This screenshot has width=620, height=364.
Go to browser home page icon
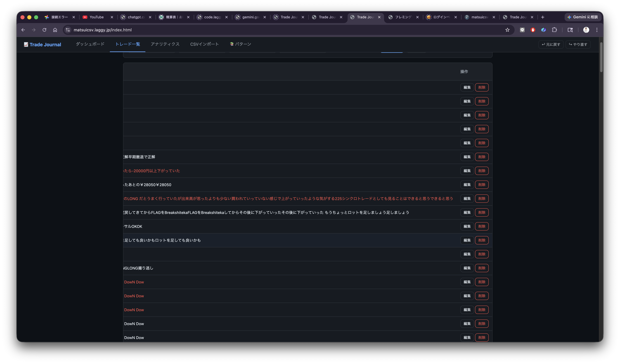coord(55,30)
